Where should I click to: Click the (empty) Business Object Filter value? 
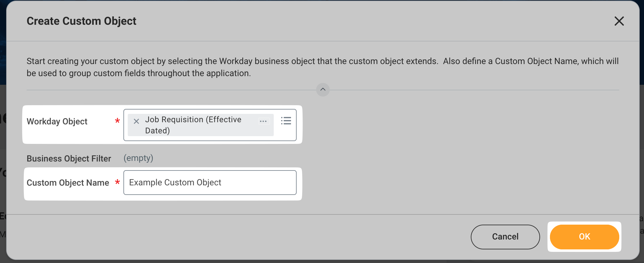point(138,158)
